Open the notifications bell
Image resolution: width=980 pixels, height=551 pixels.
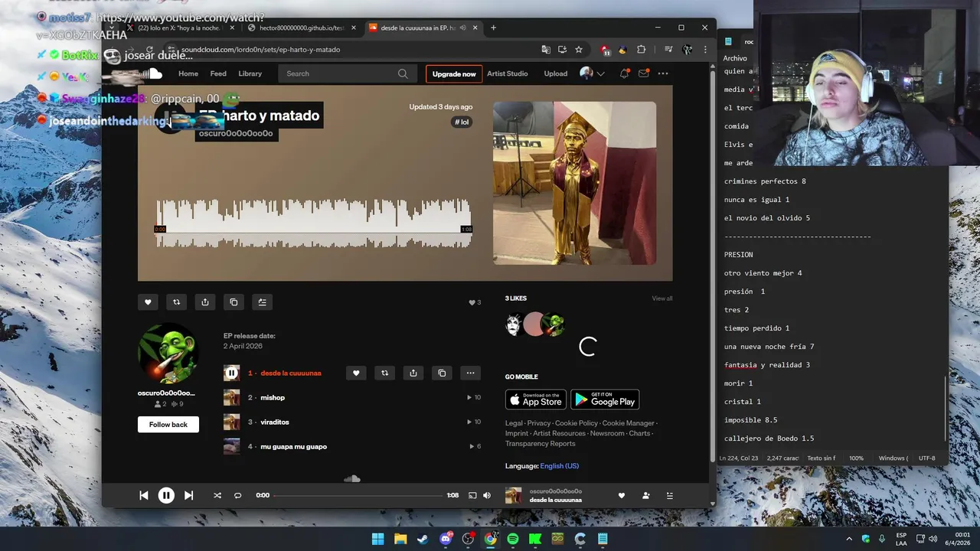(624, 73)
